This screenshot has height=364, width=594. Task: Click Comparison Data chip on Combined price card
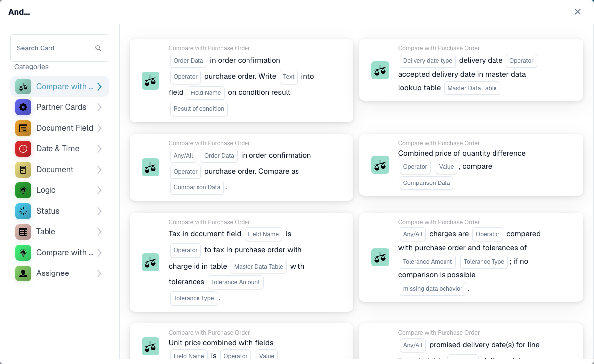427,183
